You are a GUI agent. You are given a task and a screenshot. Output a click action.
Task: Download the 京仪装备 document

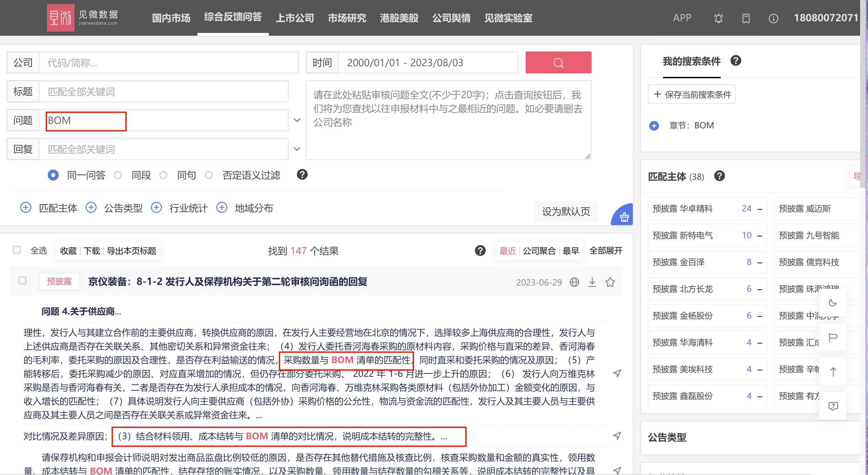[x=592, y=282]
